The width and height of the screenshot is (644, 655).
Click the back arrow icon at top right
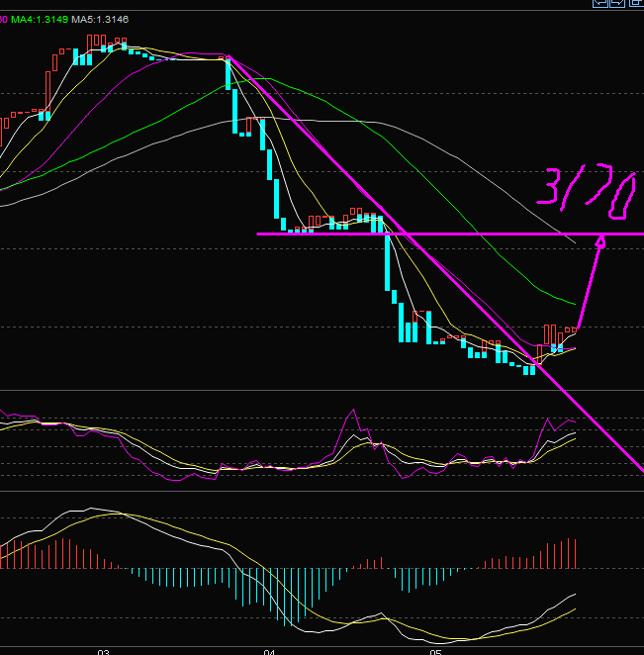[x=599, y=4]
